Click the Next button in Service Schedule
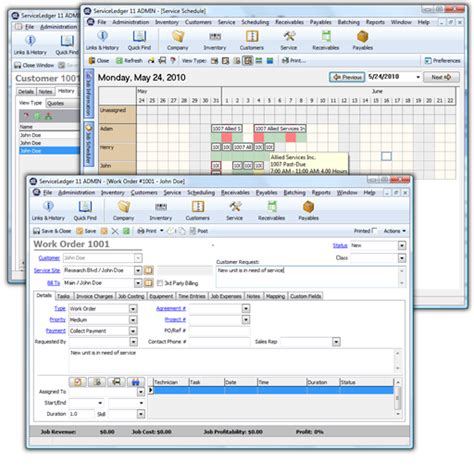Screen dimensions: 474x474 click(441, 77)
